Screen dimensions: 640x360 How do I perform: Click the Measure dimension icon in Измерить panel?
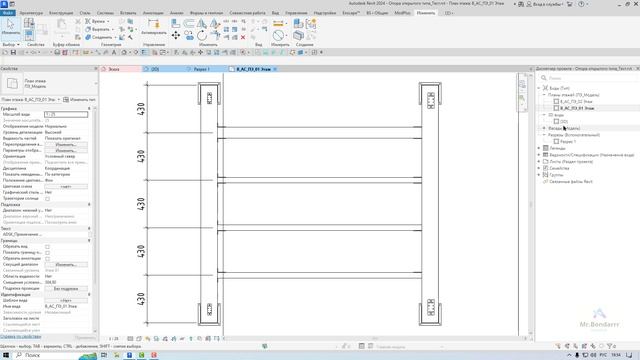click(x=278, y=24)
